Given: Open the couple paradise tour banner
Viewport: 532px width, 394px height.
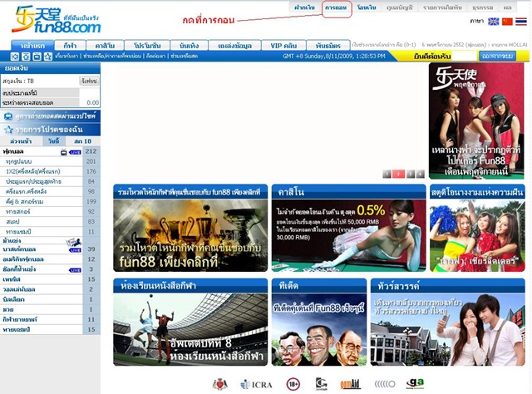Looking at the screenshot, I should (x=448, y=322).
